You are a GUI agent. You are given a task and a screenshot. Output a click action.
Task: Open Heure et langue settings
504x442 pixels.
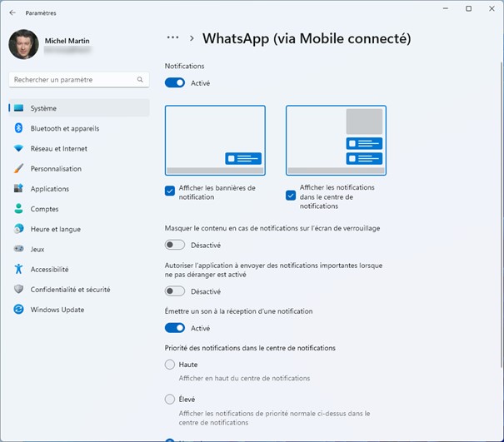(x=79, y=229)
